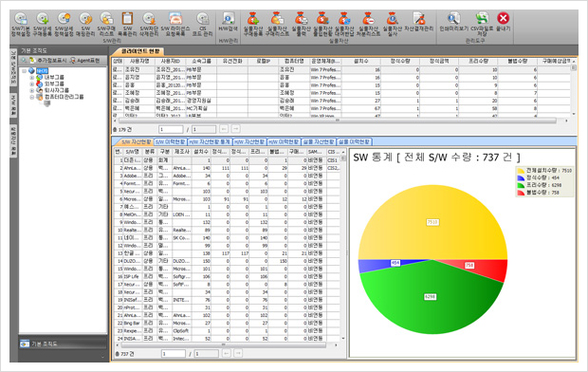Click page number field under client table
588x372 pixels.
pyautogui.click(x=171, y=129)
